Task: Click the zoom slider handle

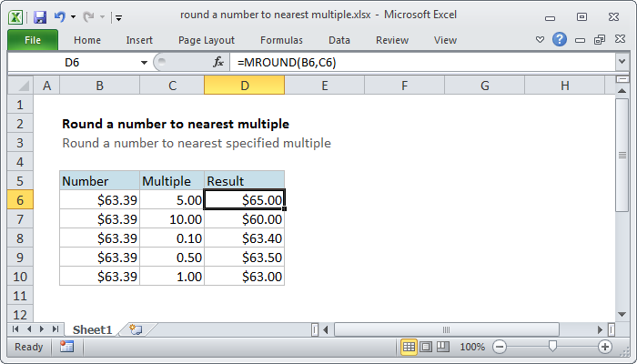Action: click(x=551, y=347)
